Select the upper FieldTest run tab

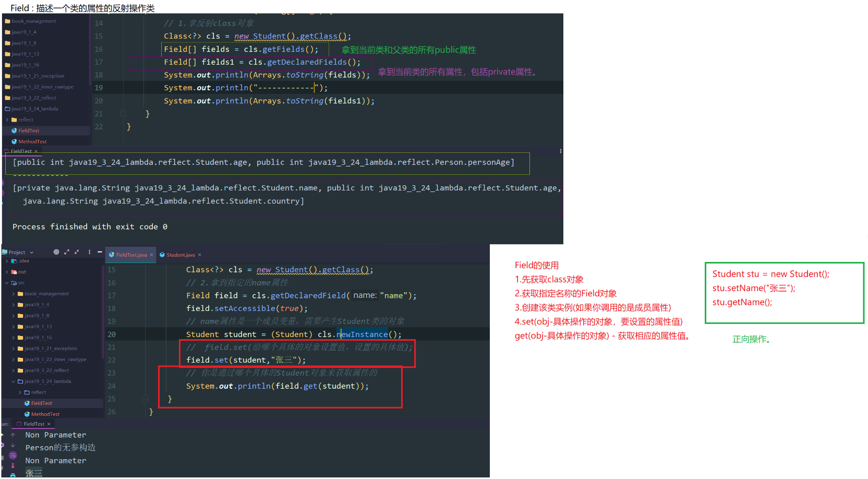pos(21,151)
